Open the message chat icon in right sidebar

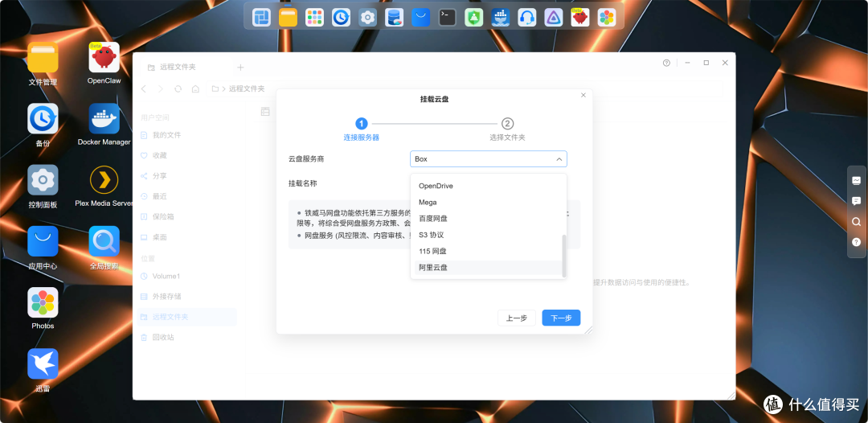[857, 201]
